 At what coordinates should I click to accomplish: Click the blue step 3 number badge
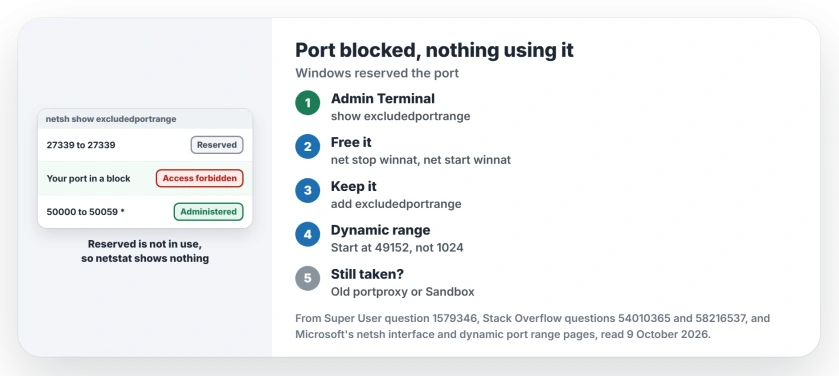[308, 190]
